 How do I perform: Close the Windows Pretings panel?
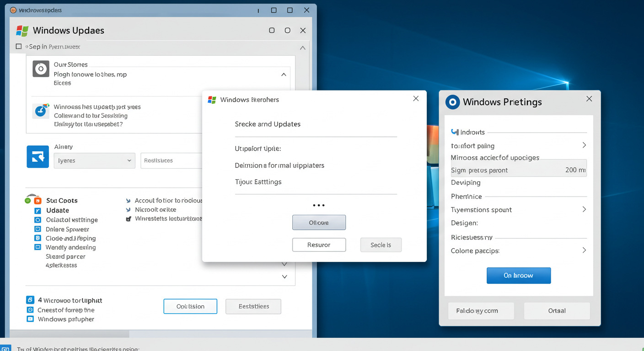pos(589,99)
